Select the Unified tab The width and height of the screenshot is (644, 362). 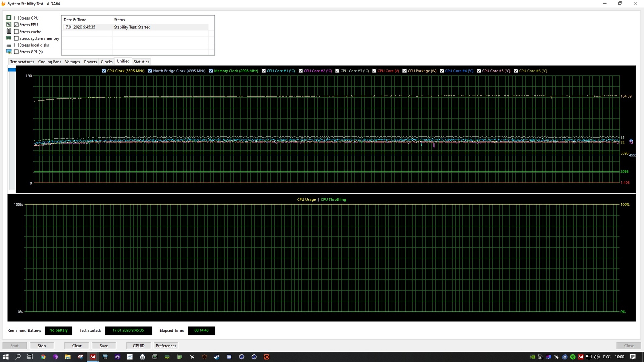(x=123, y=61)
